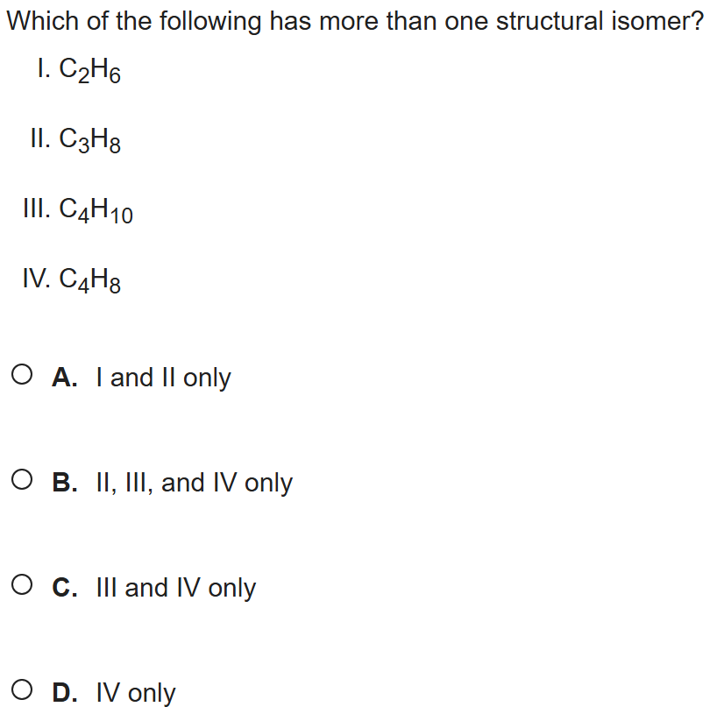The width and height of the screenshot is (717, 728).
Task: Select the radio button for option A
Action: [25, 378]
